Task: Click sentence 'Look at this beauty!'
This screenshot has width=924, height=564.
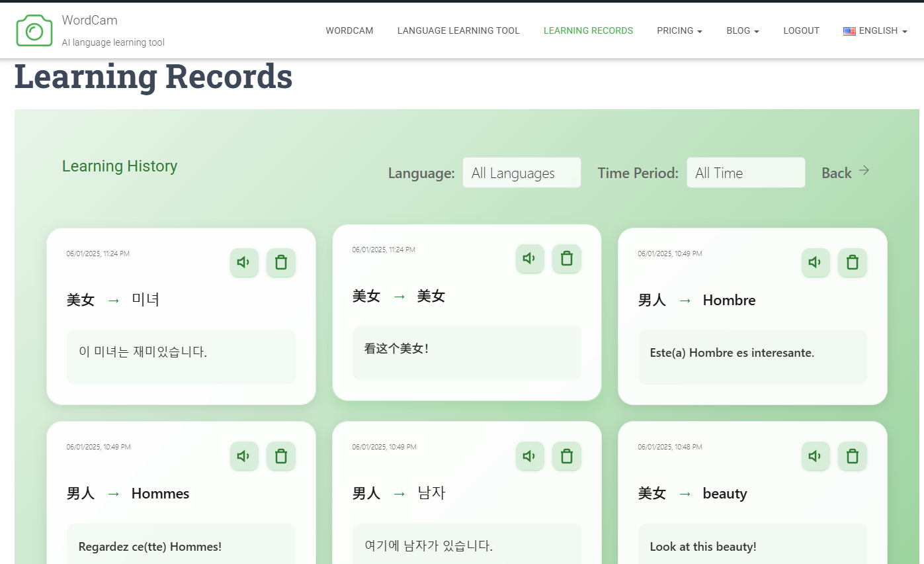Action: click(703, 547)
